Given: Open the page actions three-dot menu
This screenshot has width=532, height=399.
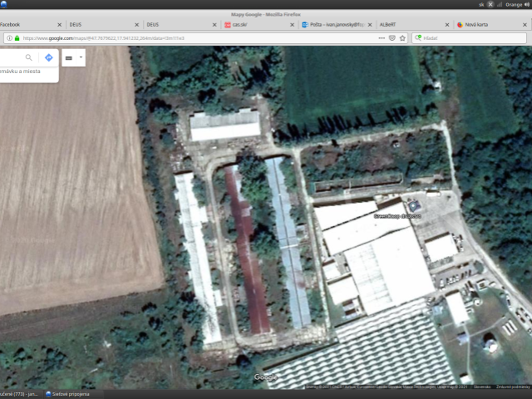Looking at the screenshot, I should click(x=382, y=38).
